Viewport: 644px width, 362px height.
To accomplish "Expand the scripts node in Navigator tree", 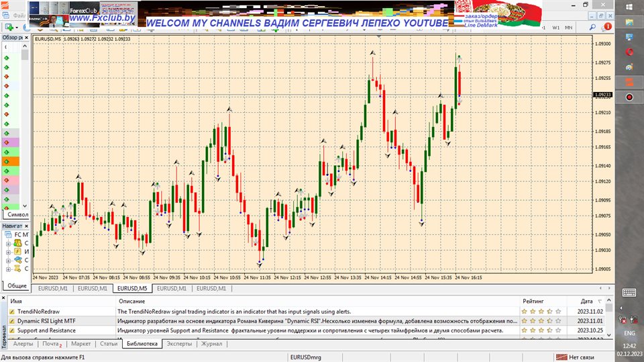I will click(x=8, y=269).
